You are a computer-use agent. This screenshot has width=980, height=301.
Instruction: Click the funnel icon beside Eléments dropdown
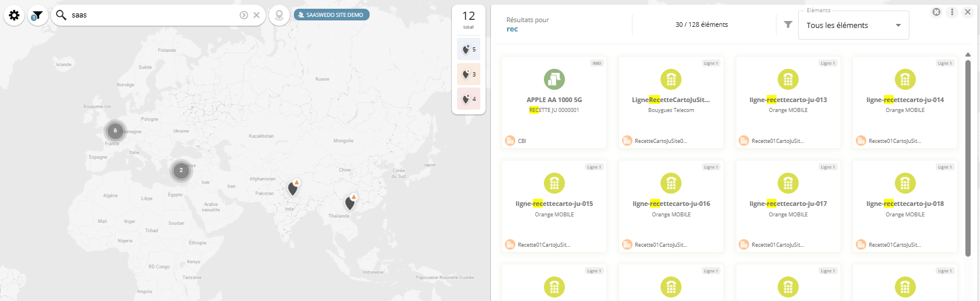[x=788, y=24]
